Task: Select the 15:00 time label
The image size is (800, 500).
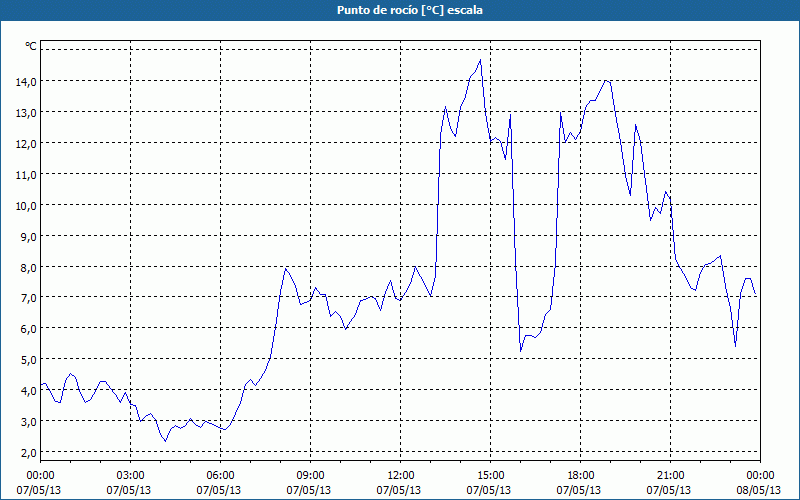Action: click(490, 476)
